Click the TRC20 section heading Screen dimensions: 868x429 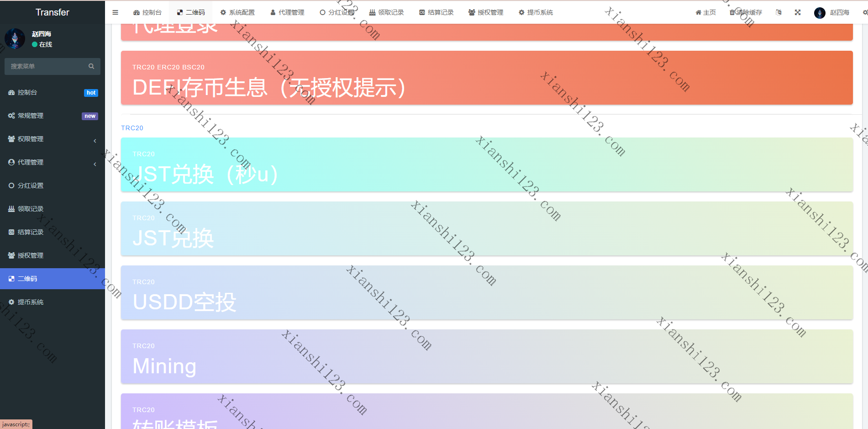[x=132, y=128]
